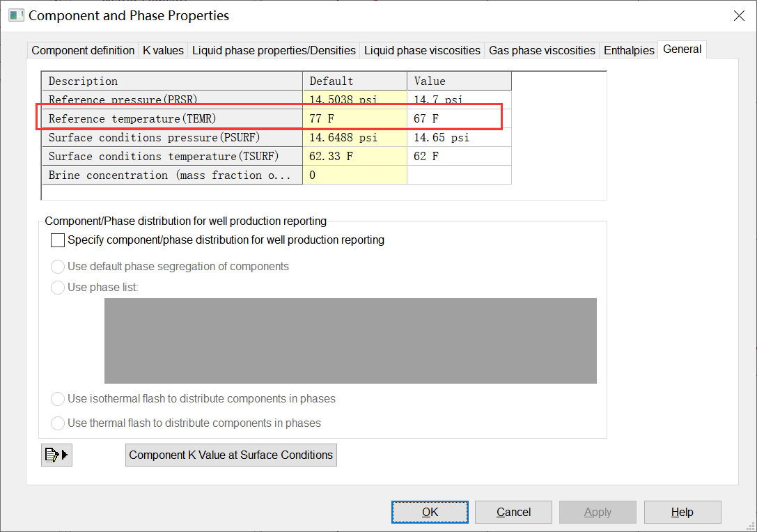
Task: Select the use phase list option
Action: click(58, 288)
